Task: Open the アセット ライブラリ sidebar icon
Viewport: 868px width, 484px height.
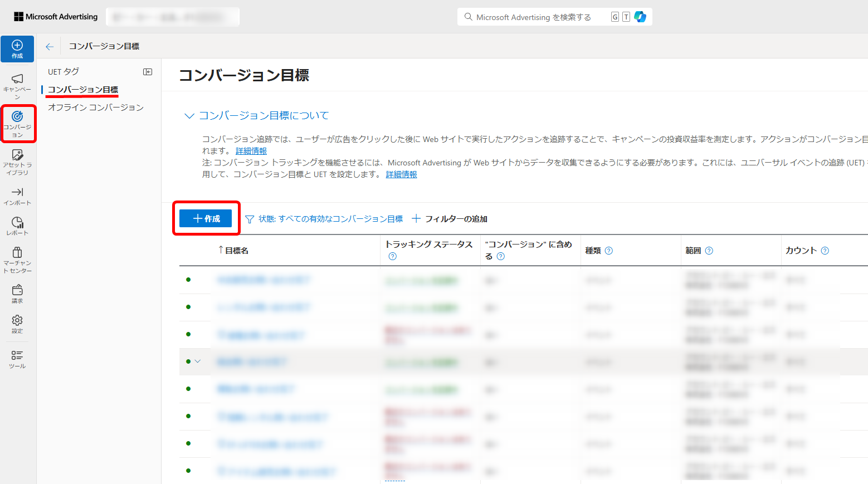Action: 17,162
